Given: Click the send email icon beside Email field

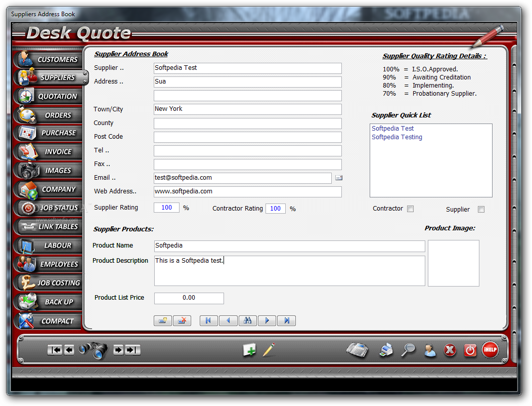Looking at the screenshot, I should pos(339,178).
